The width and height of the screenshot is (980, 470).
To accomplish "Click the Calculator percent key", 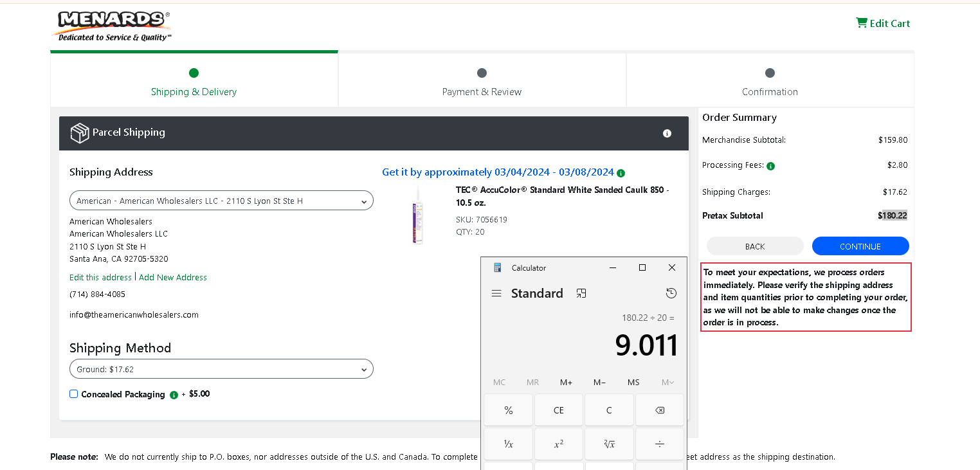I will [x=509, y=410].
